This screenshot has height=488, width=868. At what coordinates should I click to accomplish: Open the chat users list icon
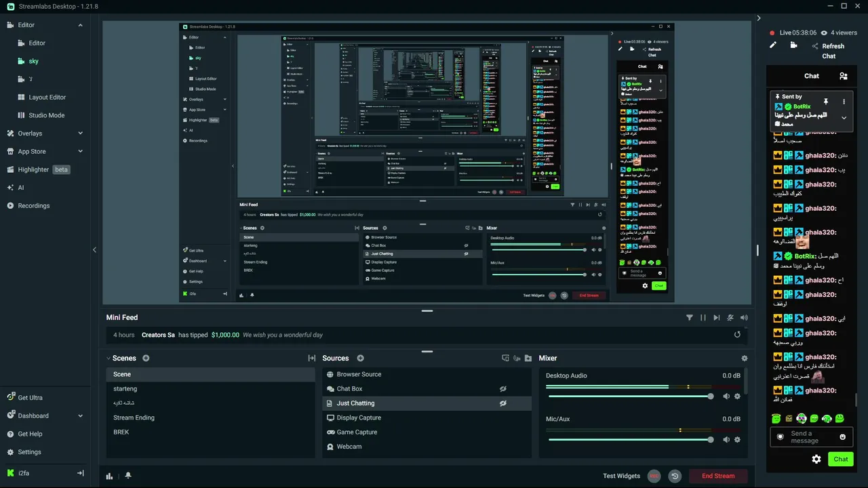pyautogui.click(x=843, y=76)
